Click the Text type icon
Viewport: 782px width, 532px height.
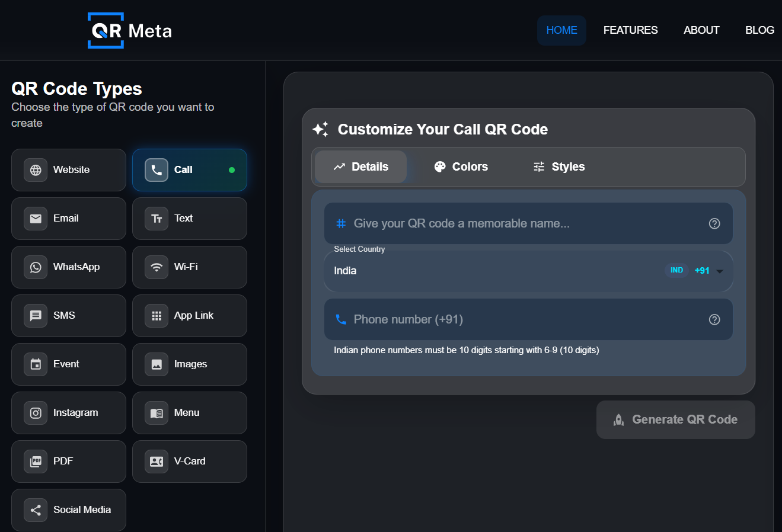(157, 219)
